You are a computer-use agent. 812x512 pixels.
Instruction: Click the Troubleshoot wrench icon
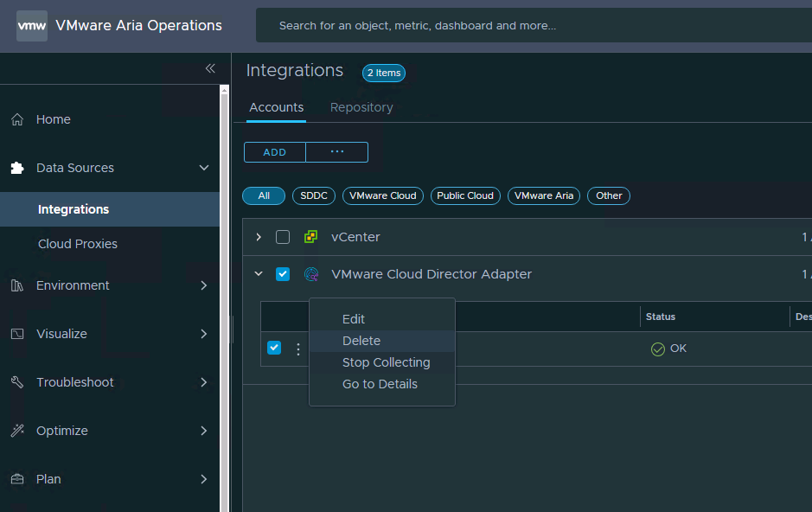17,382
